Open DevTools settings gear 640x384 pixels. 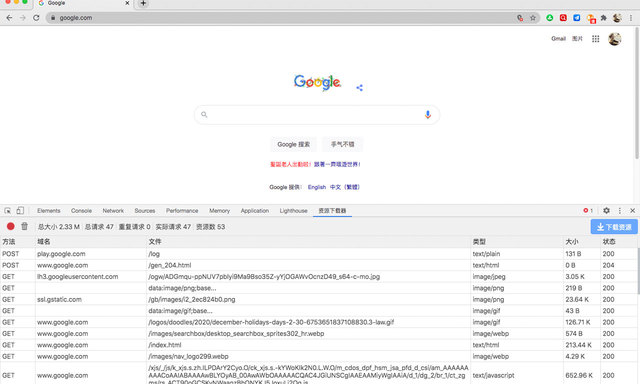point(606,211)
